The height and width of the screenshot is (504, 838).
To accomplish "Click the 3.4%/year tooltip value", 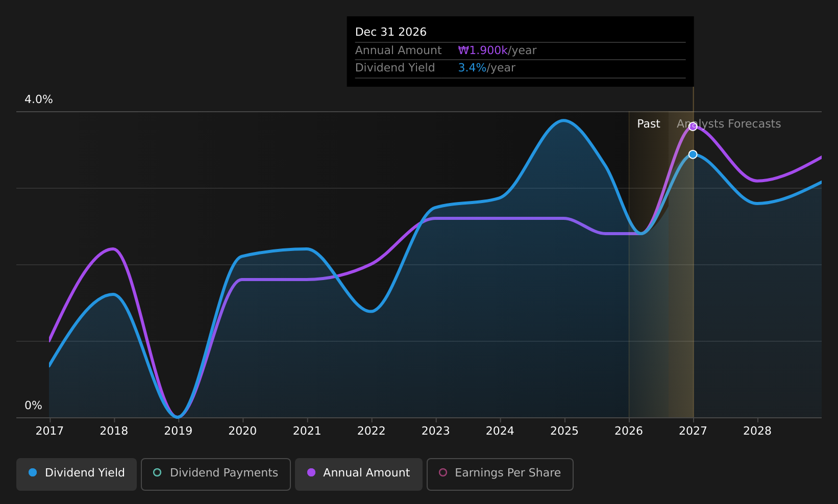I will [x=486, y=68].
